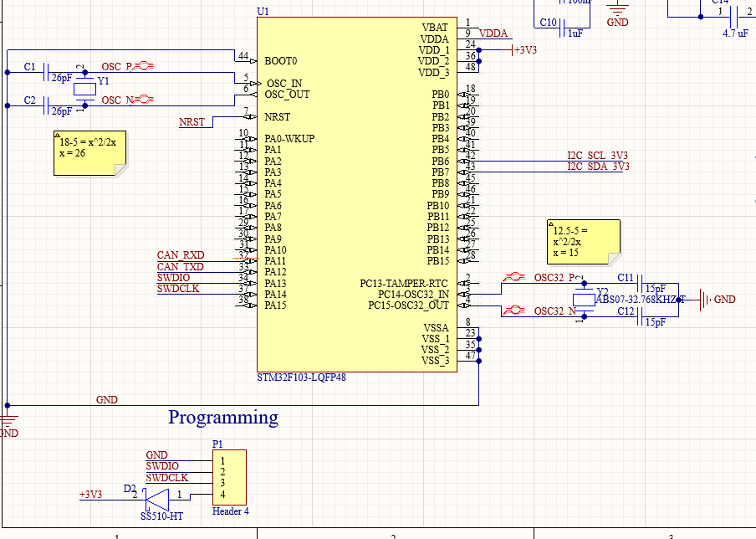The width and height of the screenshot is (756, 539).
Task: Select the U1 STM32F103 component body
Action: click(357, 194)
